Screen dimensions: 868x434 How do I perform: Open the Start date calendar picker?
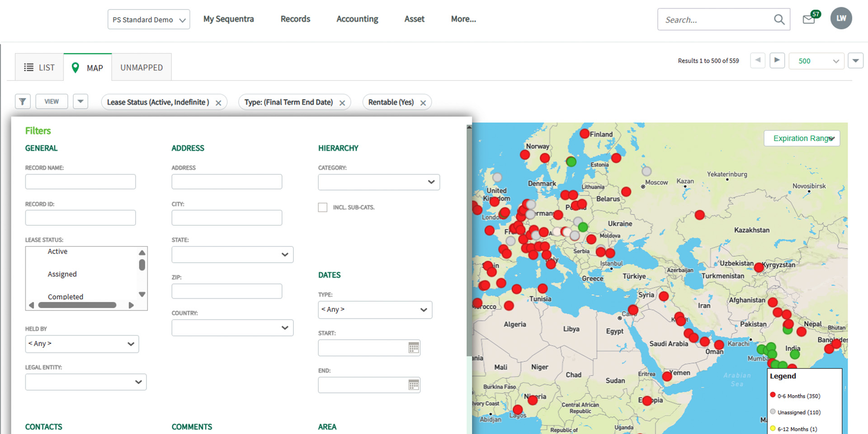(414, 348)
